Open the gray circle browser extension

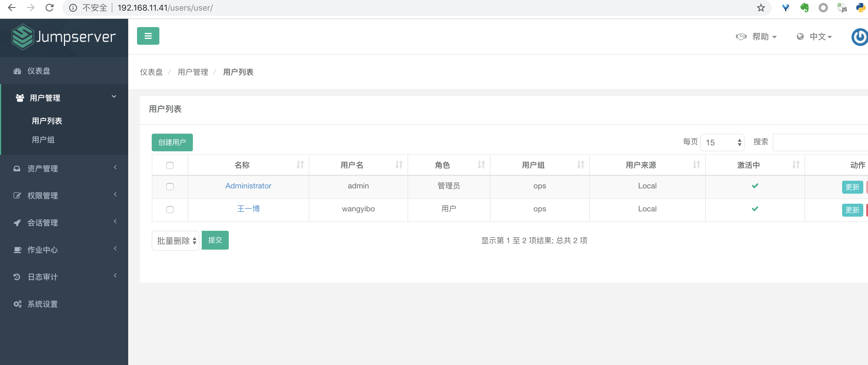[823, 8]
